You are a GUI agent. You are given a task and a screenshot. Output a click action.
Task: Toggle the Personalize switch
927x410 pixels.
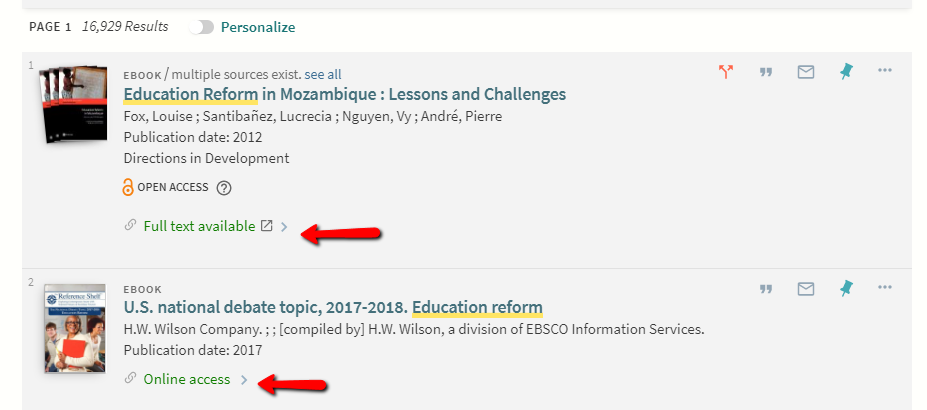pos(204,27)
